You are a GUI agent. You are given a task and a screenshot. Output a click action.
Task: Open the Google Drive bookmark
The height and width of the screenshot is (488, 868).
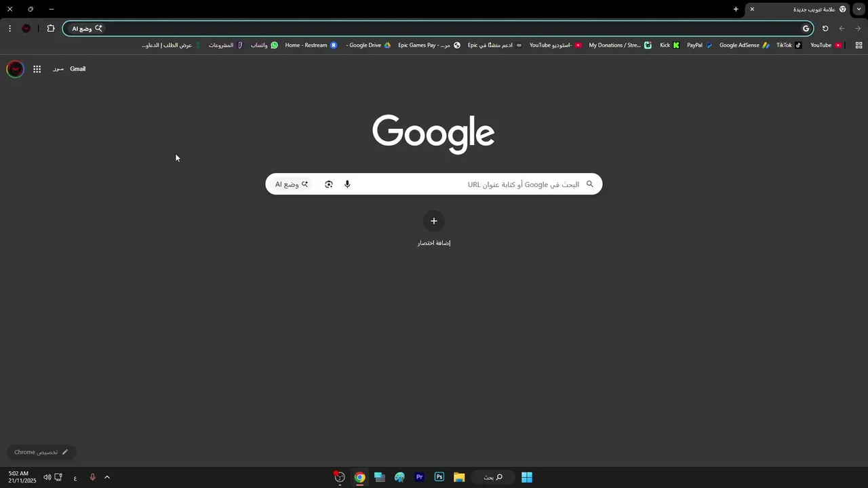(368, 45)
